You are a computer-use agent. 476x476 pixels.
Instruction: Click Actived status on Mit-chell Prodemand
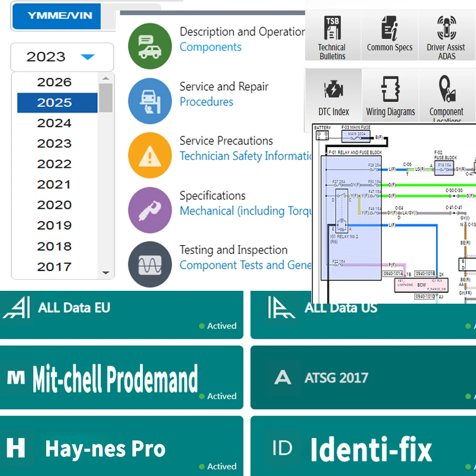pyautogui.click(x=218, y=396)
